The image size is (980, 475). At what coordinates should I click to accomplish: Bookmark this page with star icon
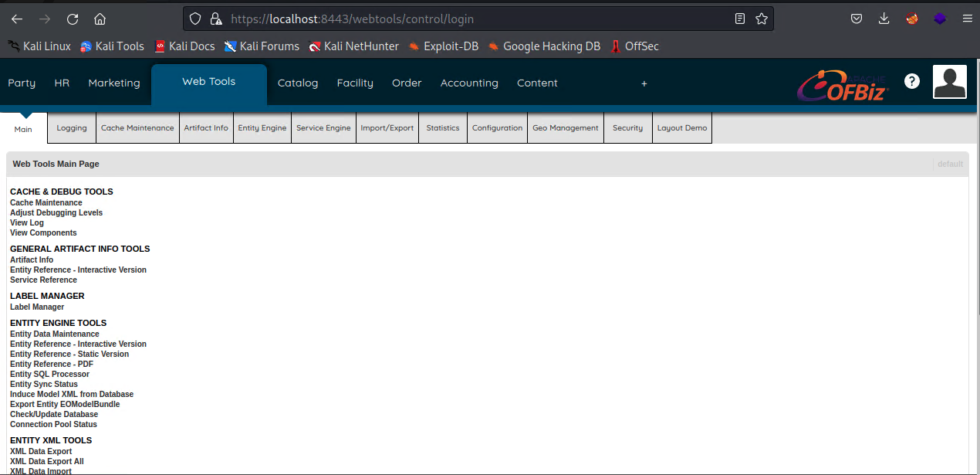(762, 19)
